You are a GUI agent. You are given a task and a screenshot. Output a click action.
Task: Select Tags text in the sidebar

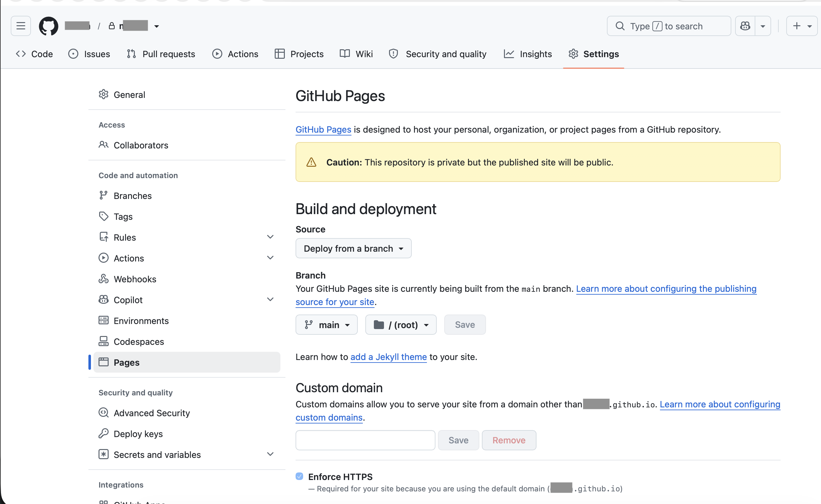click(x=123, y=217)
